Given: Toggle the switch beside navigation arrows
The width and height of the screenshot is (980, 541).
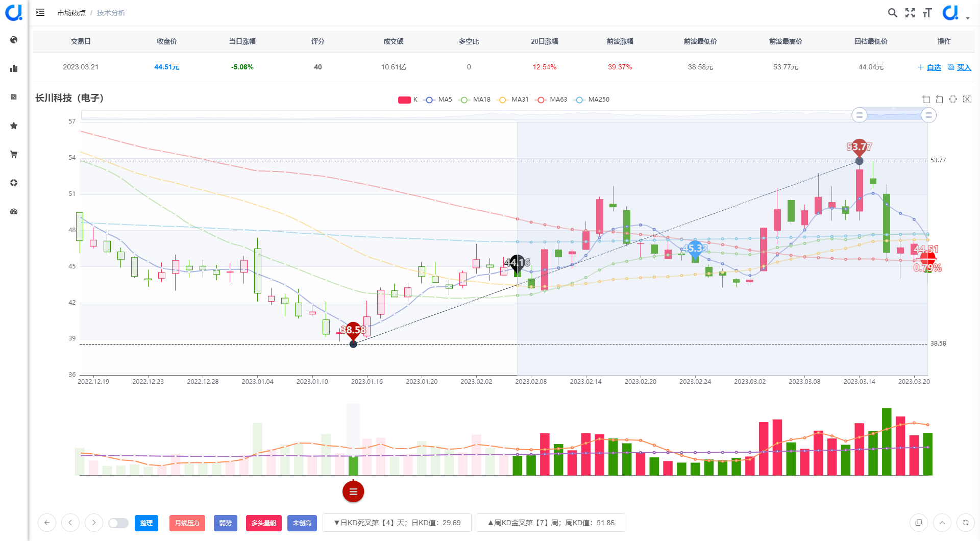Looking at the screenshot, I should click(118, 523).
